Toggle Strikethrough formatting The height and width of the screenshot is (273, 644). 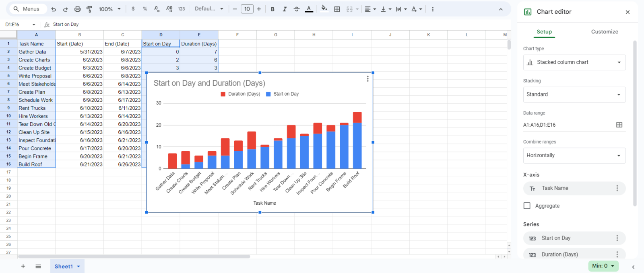coord(297,9)
